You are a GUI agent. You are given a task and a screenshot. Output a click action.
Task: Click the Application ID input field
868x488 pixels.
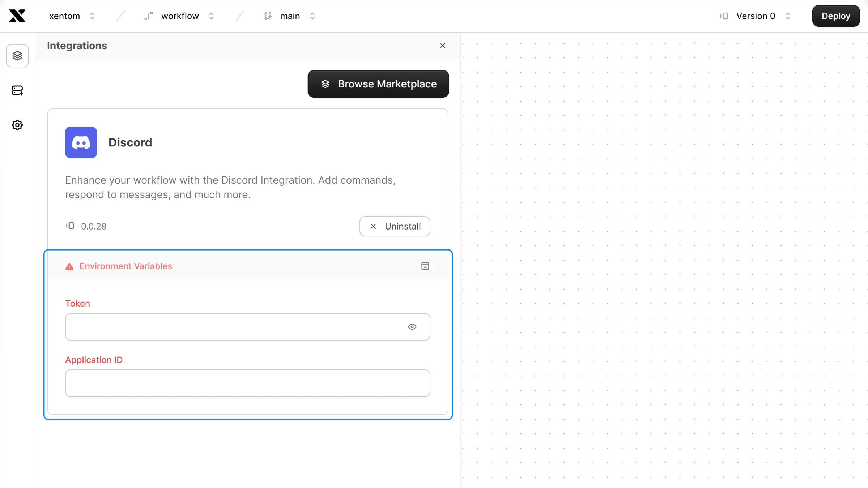click(x=247, y=382)
